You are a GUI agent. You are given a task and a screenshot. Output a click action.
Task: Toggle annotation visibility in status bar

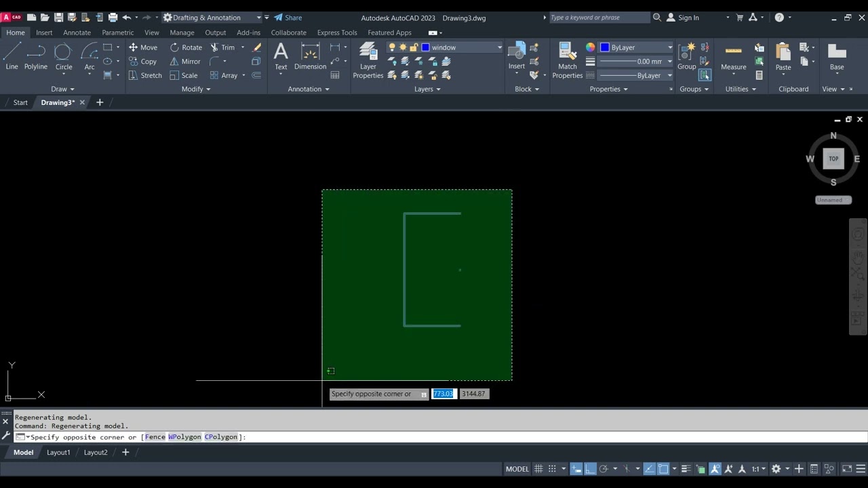click(715, 469)
